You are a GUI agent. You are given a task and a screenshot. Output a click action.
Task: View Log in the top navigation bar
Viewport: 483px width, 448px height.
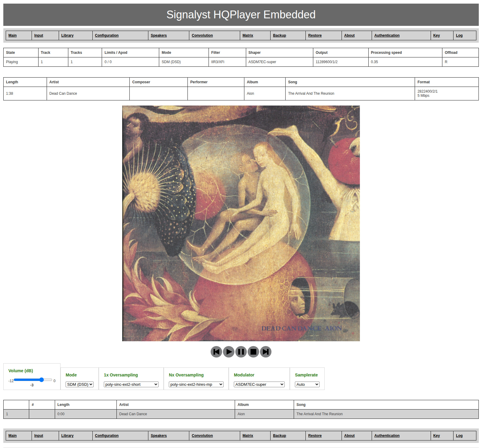coord(459,35)
